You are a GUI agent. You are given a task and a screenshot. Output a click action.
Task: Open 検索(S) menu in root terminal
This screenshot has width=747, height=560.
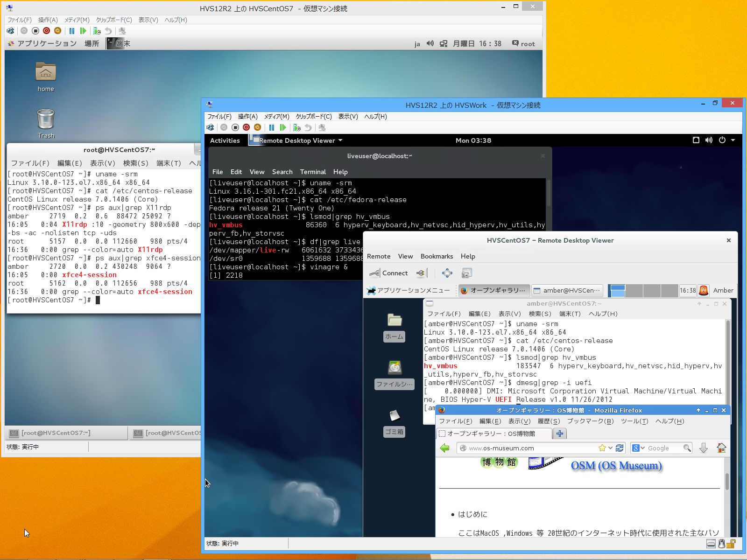135,163
